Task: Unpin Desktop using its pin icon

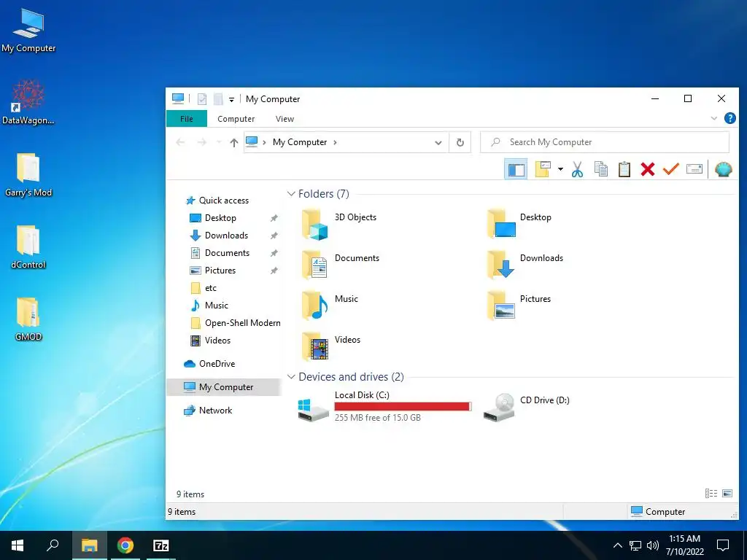Action: [274, 218]
